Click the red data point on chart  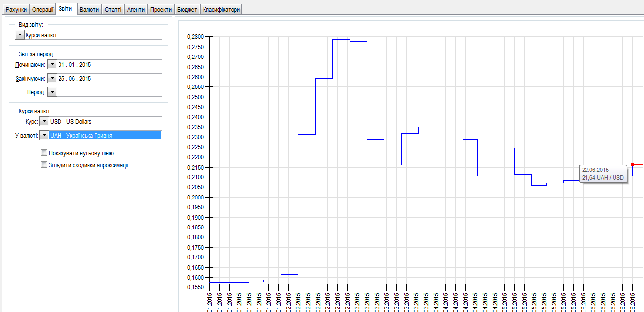coord(632,164)
